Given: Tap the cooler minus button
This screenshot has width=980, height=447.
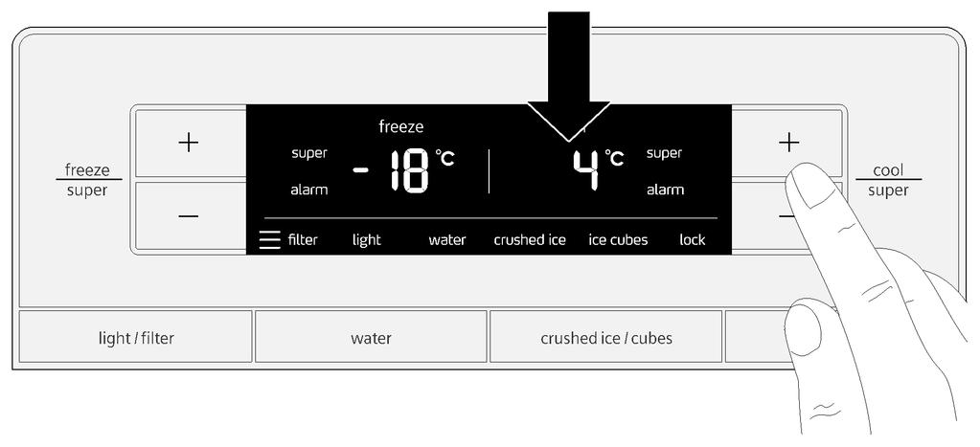Looking at the screenshot, I should (x=786, y=216).
